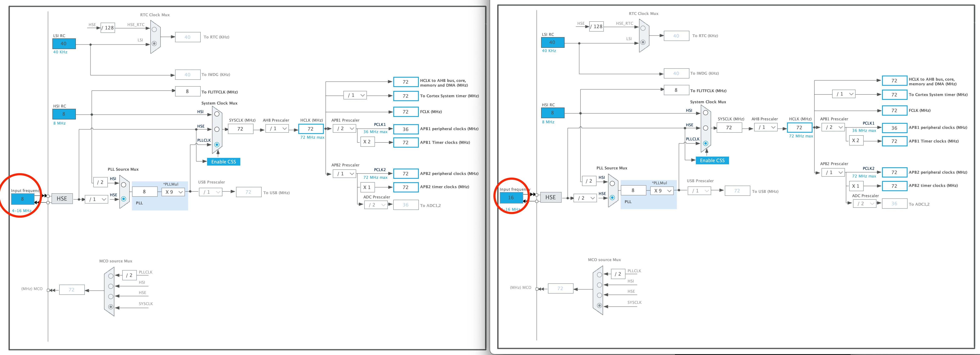Click left SYSCLK (MHz) value box
Viewport: 980px width, 355px height.
241,129
